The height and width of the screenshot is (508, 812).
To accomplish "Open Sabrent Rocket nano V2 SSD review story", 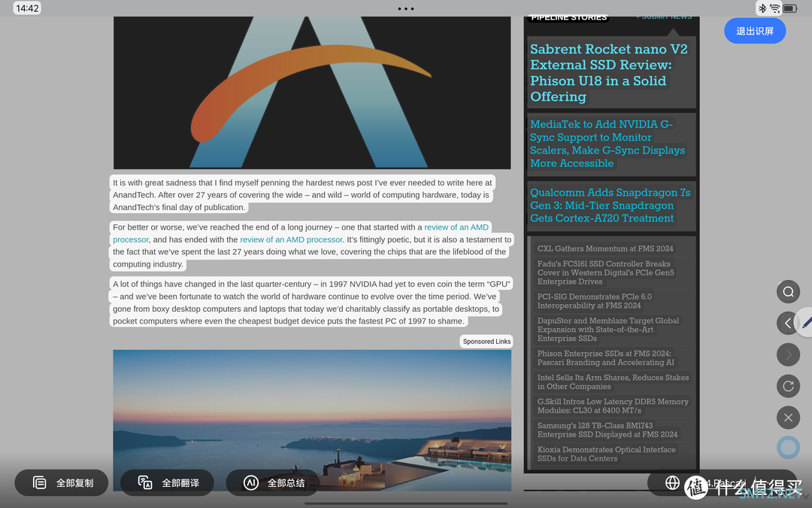I will tap(608, 72).
